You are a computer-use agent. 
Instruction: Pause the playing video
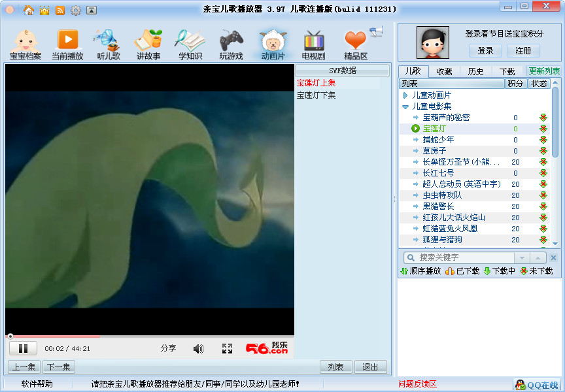click(x=23, y=348)
